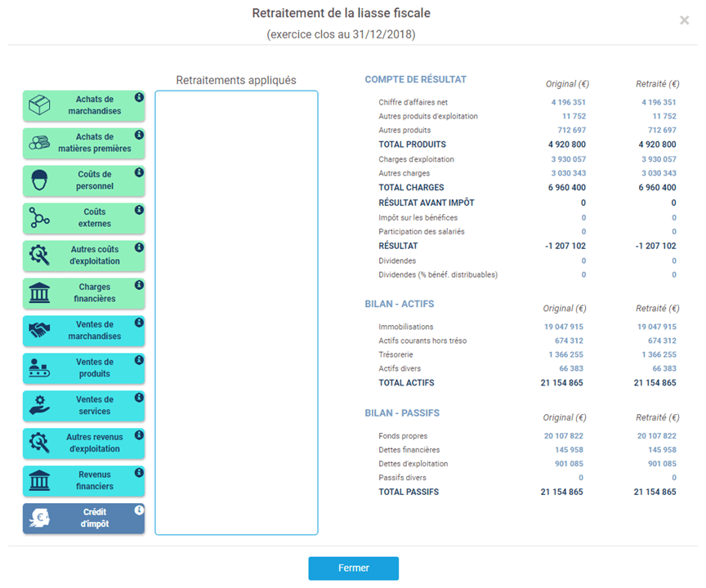
Task: Click the Fermer button
Action: [354, 568]
